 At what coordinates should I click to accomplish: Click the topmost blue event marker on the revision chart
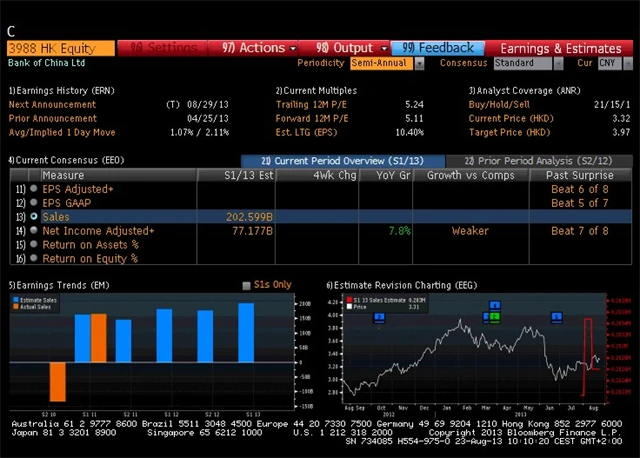tap(494, 305)
